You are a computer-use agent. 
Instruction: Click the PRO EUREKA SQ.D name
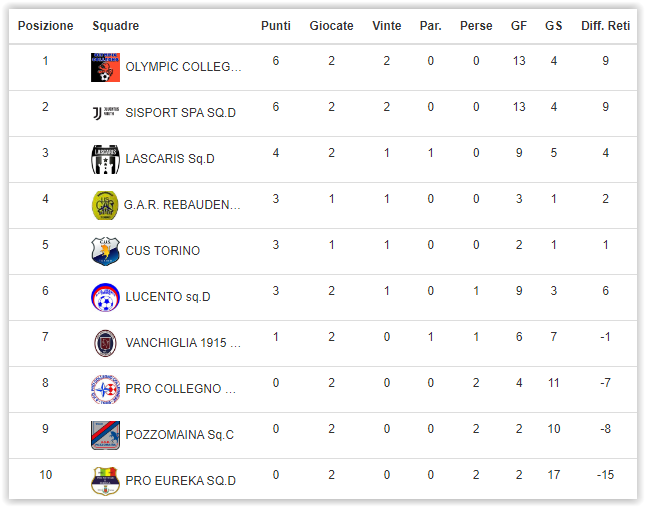click(181, 481)
